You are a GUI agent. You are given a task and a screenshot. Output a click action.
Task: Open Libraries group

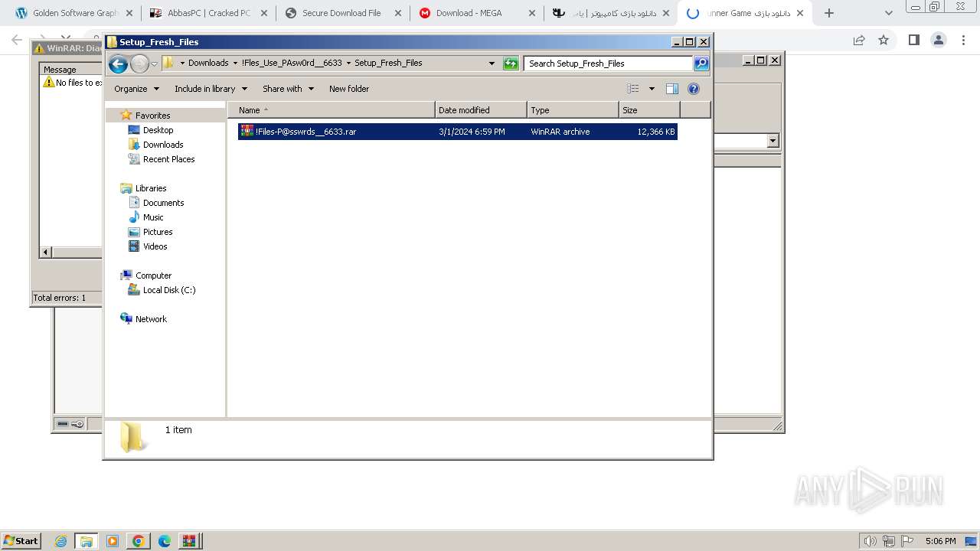click(150, 188)
